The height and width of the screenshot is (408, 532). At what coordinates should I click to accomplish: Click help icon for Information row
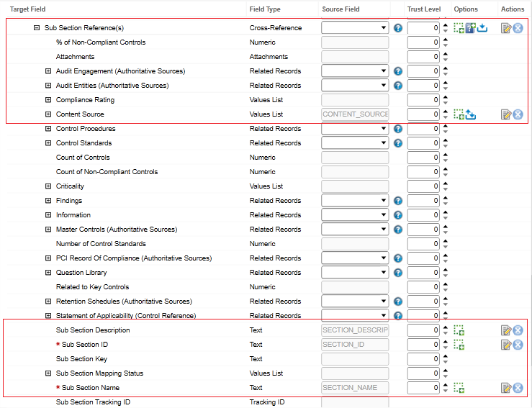[x=398, y=215]
